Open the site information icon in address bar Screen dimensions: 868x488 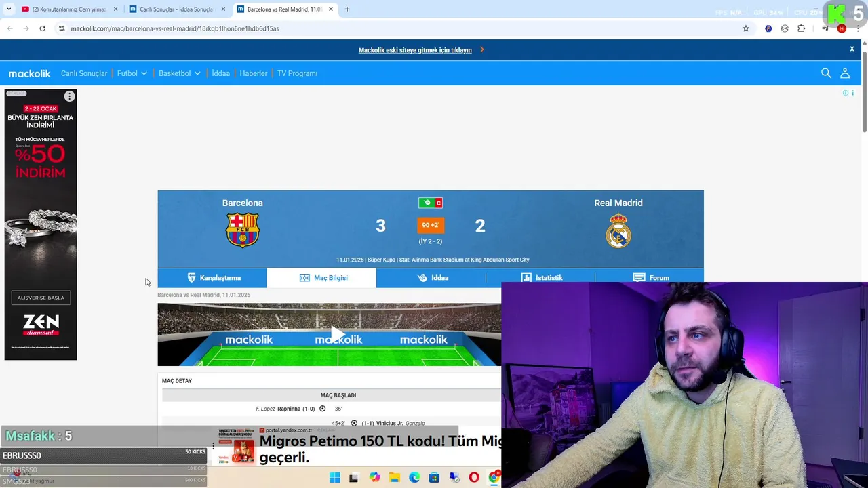[x=62, y=28]
